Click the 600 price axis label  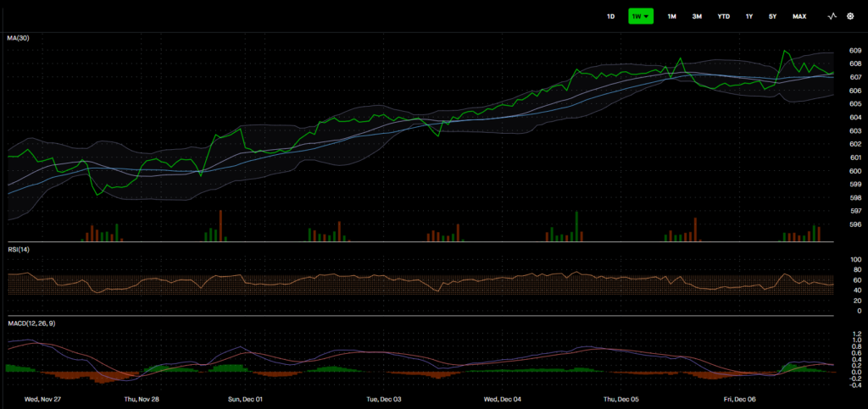[x=854, y=171]
